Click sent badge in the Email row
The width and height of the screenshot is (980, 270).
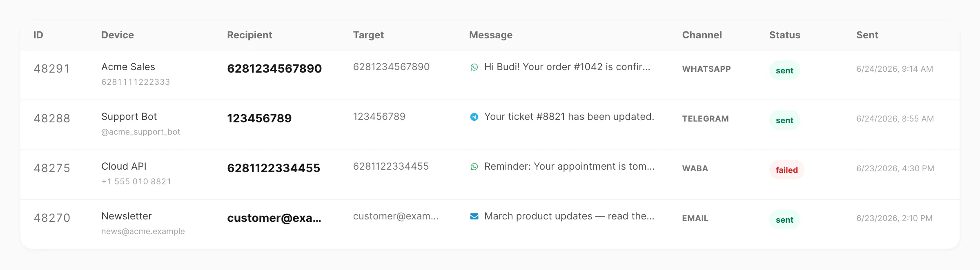[784, 220]
